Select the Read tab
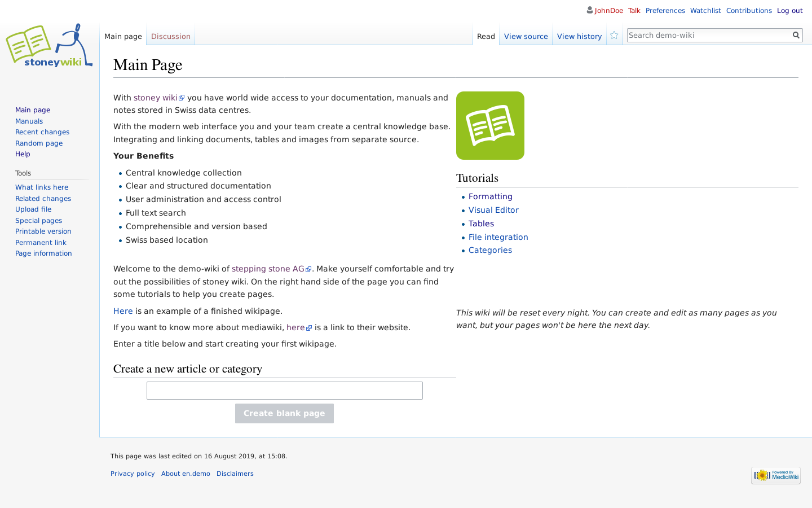This screenshot has width=812, height=508. (x=486, y=36)
